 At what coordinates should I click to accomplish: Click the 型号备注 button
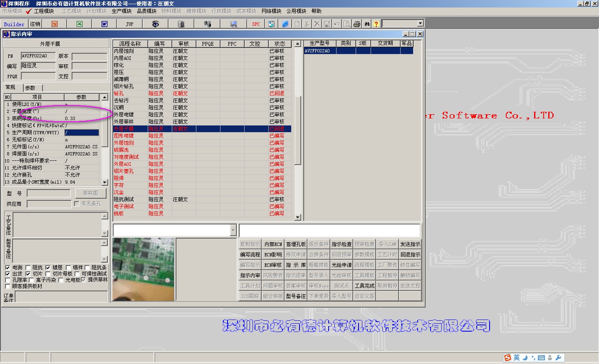[x=296, y=296]
